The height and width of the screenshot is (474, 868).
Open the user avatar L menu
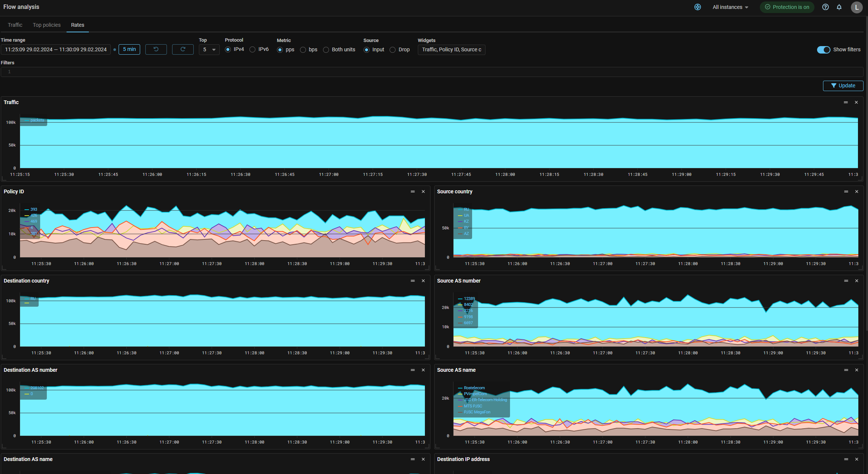(856, 7)
